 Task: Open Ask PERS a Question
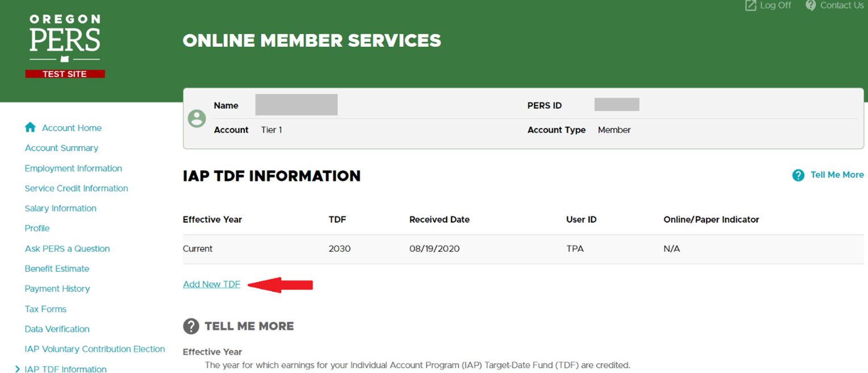[67, 248]
